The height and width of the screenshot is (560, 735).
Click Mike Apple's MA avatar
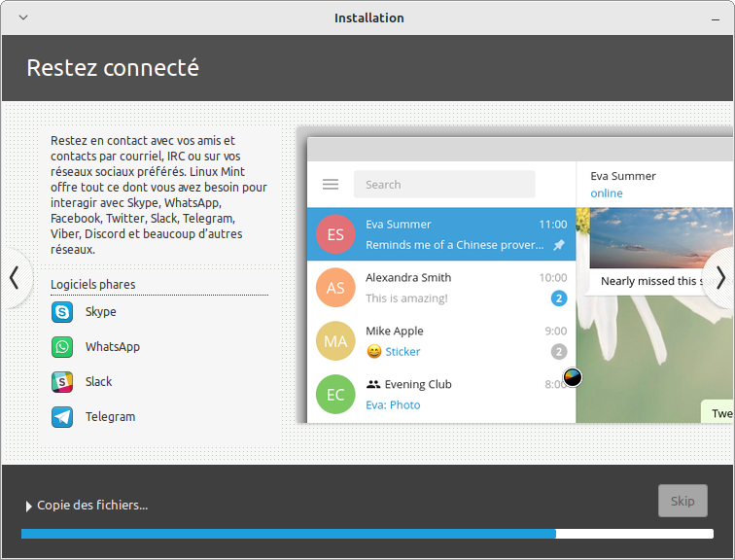335,341
